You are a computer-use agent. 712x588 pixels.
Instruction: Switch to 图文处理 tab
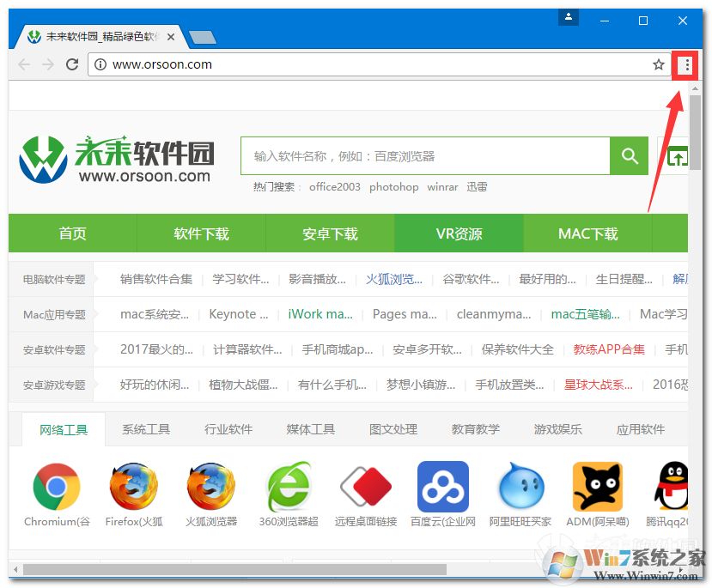[x=393, y=429]
